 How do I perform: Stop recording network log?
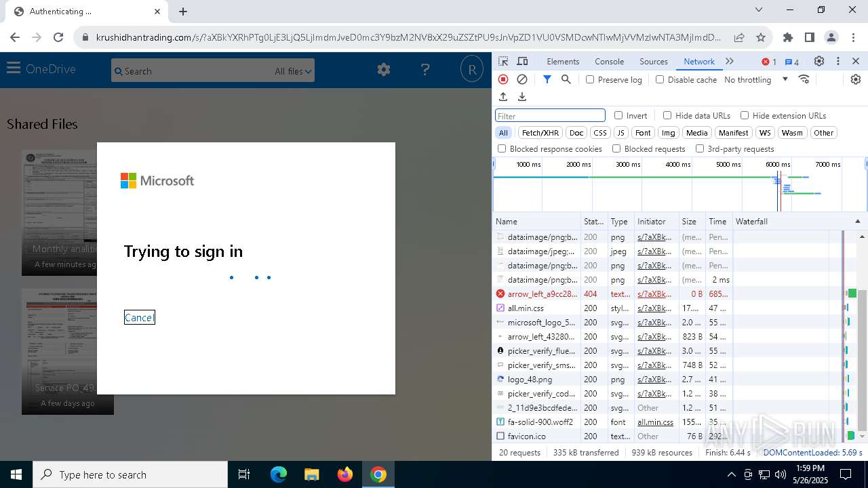(x=503, y=79)
